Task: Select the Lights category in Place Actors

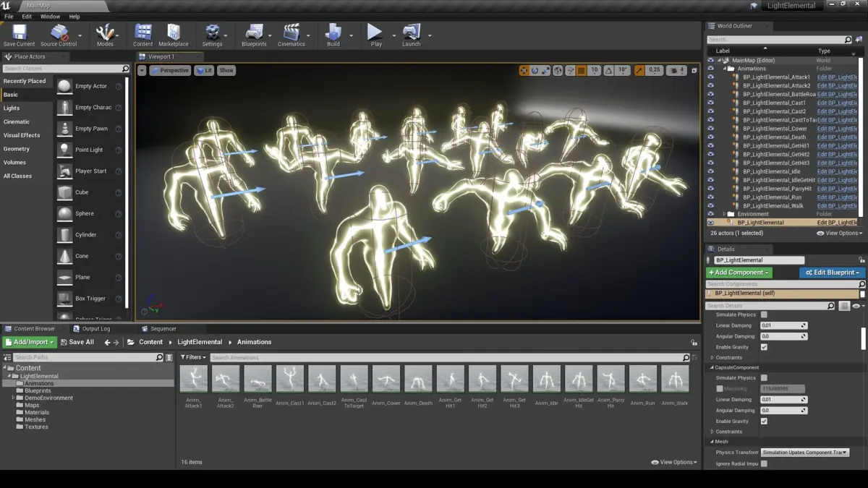Action: point(12,108)
